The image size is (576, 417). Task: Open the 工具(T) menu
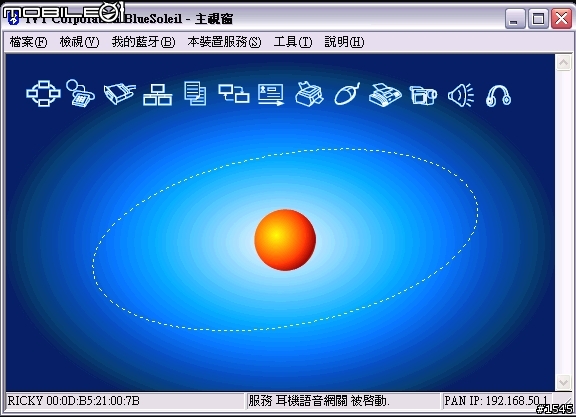(293, 42)
